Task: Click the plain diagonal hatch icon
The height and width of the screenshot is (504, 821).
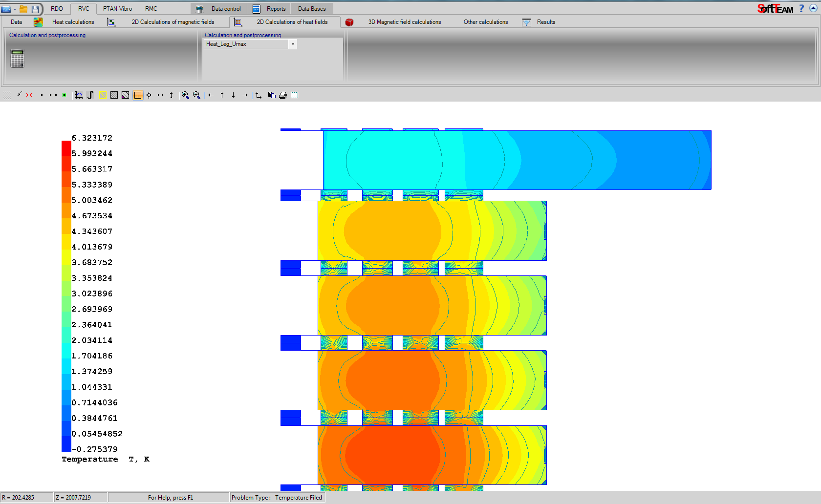Action: pyautogui.click(x=114, y=95)
